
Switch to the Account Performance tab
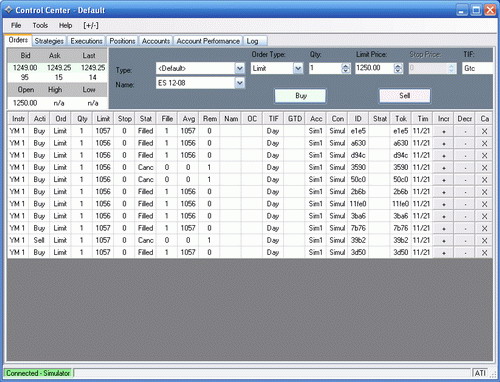[x=208, y=41]
